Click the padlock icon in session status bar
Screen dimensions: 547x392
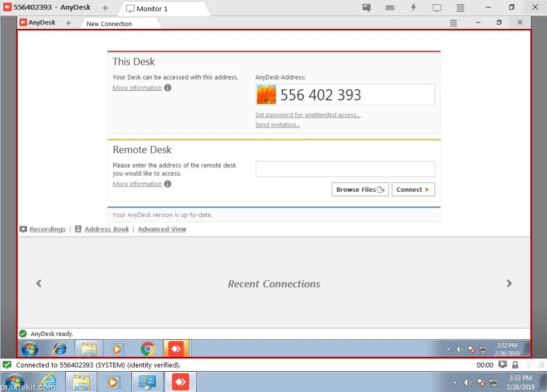515,365
